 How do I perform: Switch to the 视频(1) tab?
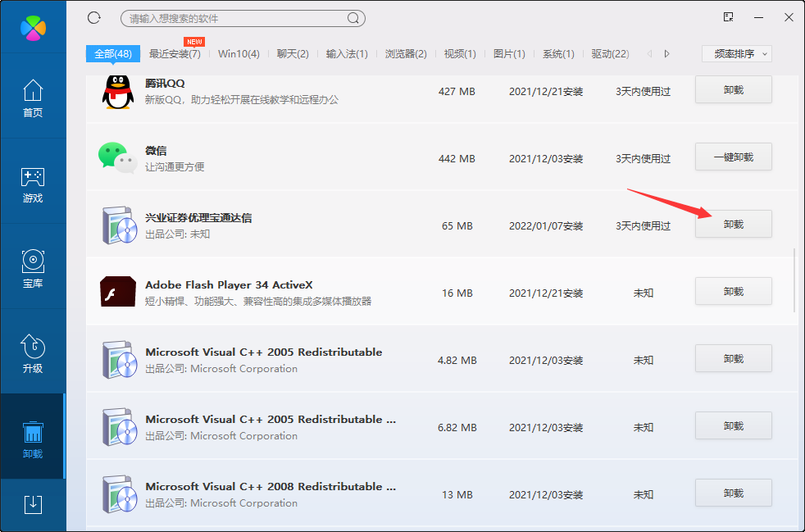(460, 54)
